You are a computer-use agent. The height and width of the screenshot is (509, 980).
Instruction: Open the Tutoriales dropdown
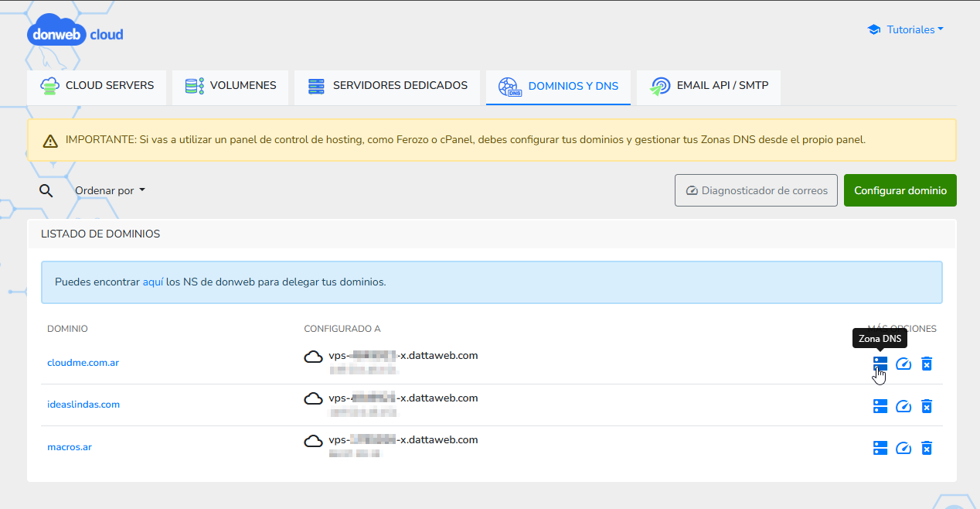coord(906,29)
